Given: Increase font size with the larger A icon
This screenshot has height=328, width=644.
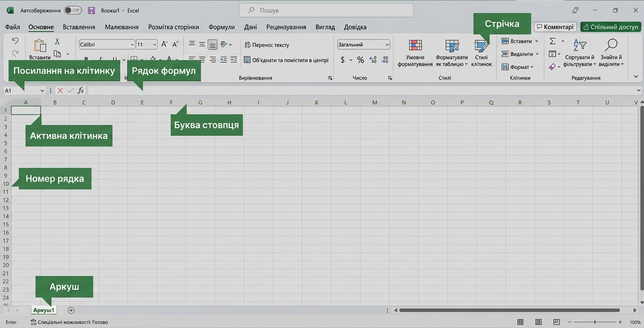Looking at the screenshot, I should click(x=164, y=44).
